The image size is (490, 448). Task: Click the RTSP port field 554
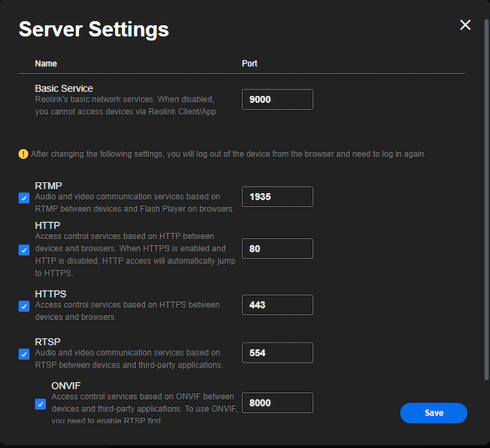tap(277, 353)
